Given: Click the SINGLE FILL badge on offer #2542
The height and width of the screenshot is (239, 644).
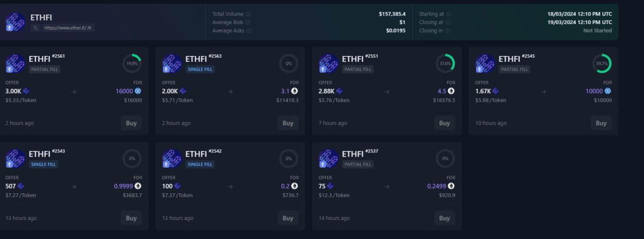Looking at the screenshot, I should 201,164.
